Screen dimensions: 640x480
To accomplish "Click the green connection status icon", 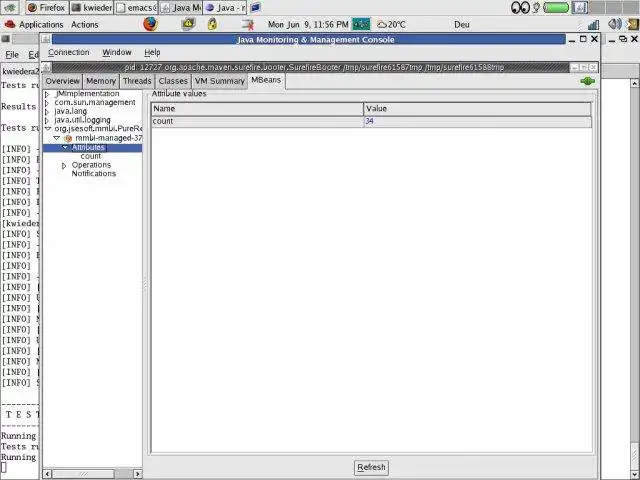I will click(x=587, y=81).
